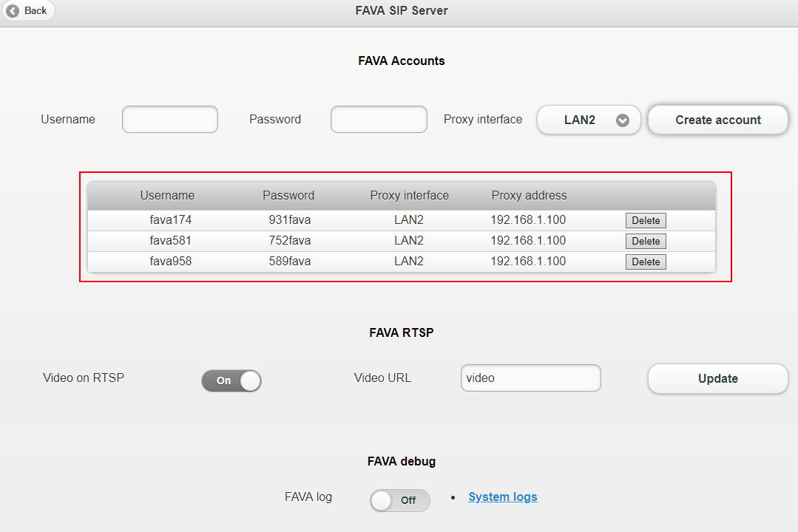
Task: Delete the fava581 account
Action: [646, 241]
